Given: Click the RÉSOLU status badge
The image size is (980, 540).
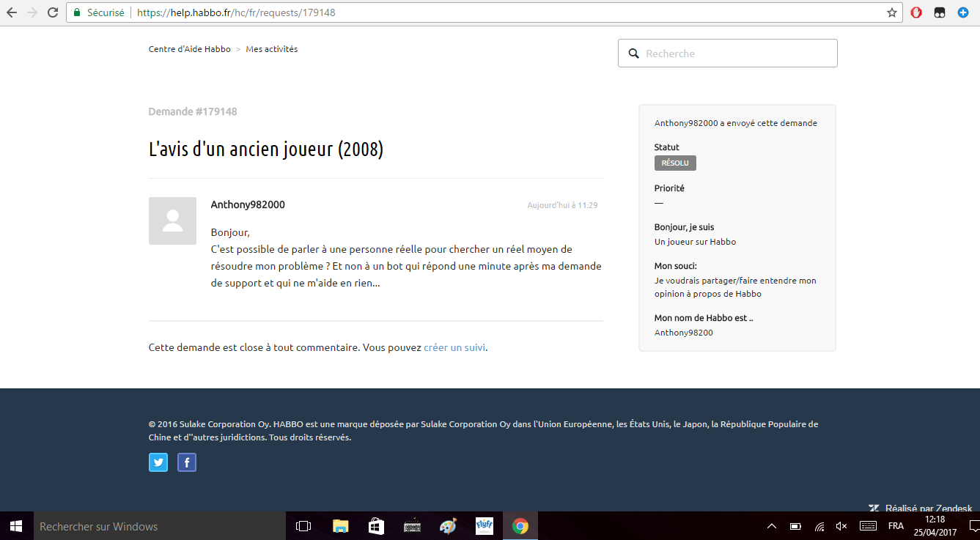Looking at the screenshot, I should point(675,163).
